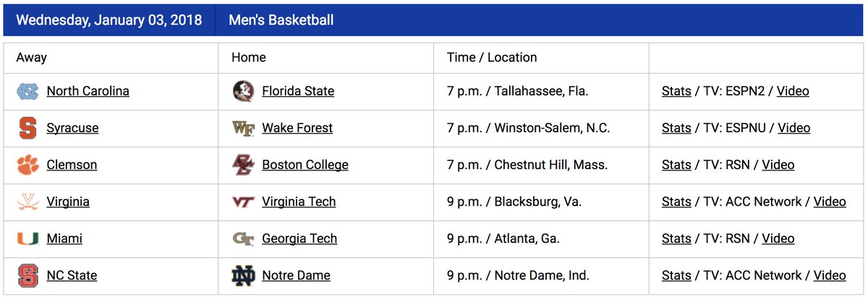Open Video for the Virginia game
The width and height of the screenshot is (868, 299).
pos(830,201)
